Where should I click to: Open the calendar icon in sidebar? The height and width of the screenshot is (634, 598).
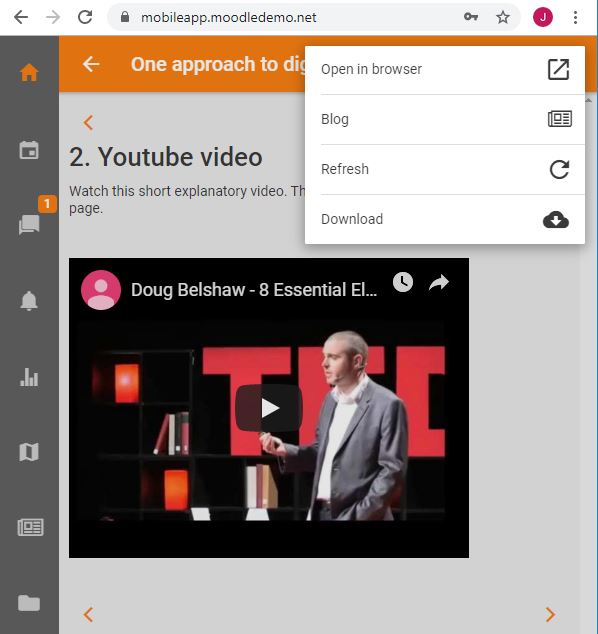[29, 150]
